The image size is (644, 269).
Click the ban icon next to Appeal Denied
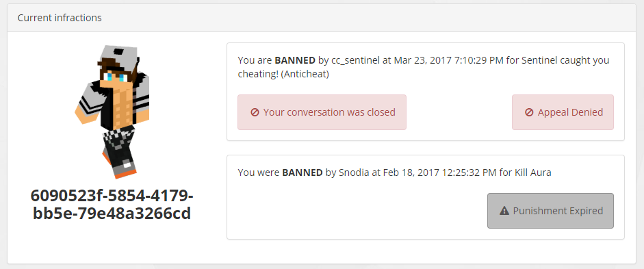(529, 112)
